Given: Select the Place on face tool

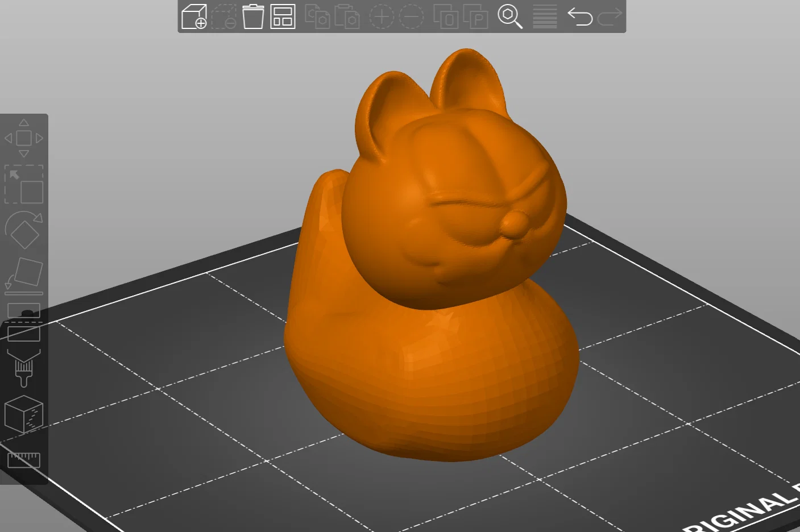Looking at the screenshot, I should click(24, 276).
